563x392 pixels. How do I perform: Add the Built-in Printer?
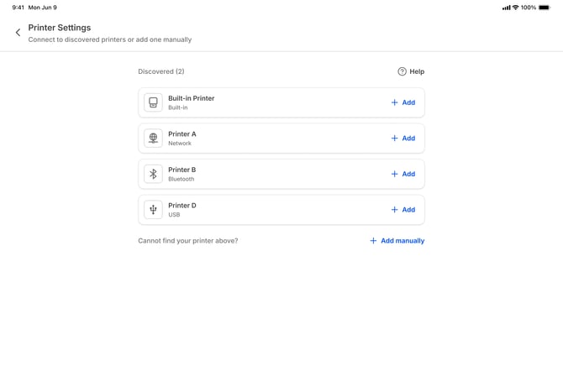[x=403, y=102]
